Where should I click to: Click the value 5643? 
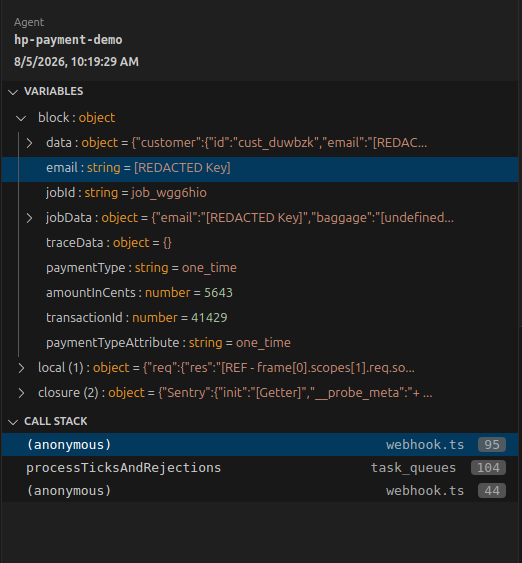[x=218, y=293]
